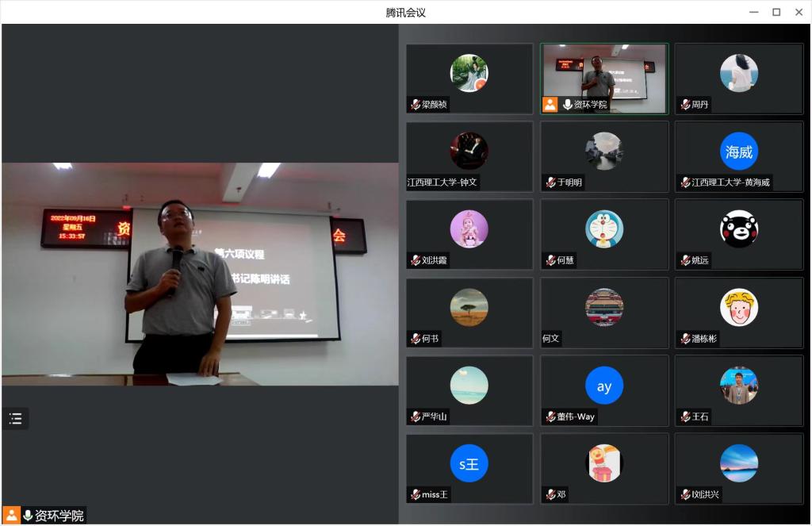Image resolution: width=812 pixels, height=526 pixels.
Task: Click muted mic icon beside 潘栋彬
Action: coord(685,339)
